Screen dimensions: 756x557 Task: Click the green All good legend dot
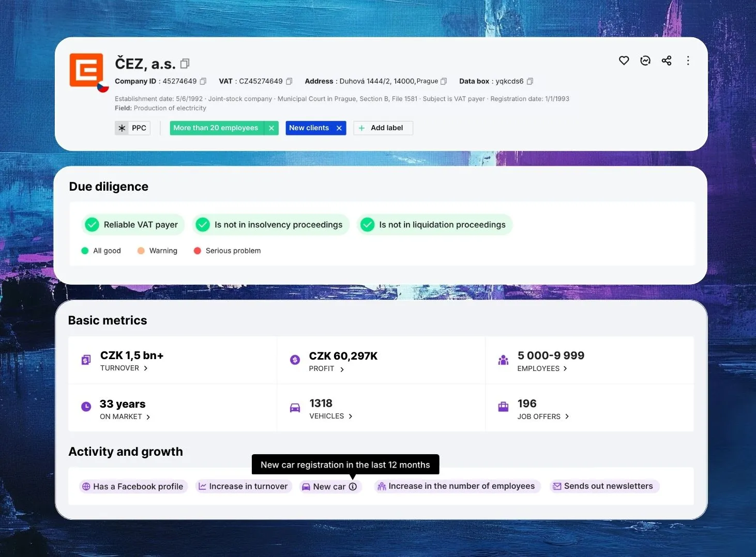85,251
